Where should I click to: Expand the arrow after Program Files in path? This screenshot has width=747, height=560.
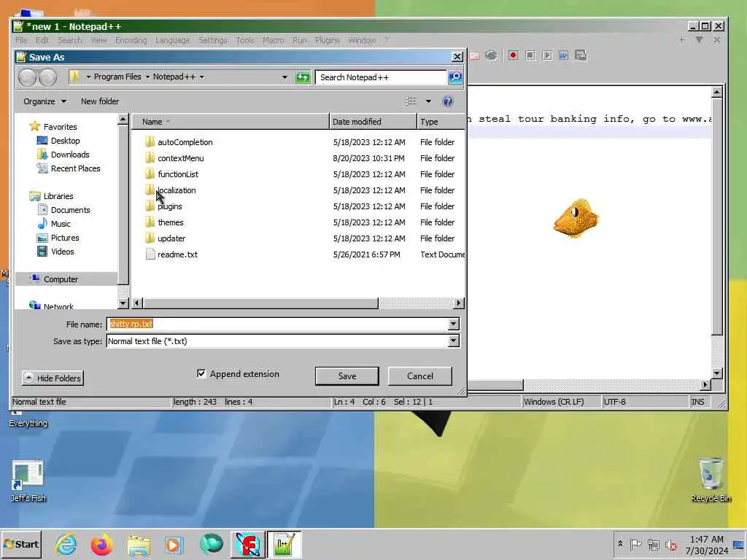(147, 77)
